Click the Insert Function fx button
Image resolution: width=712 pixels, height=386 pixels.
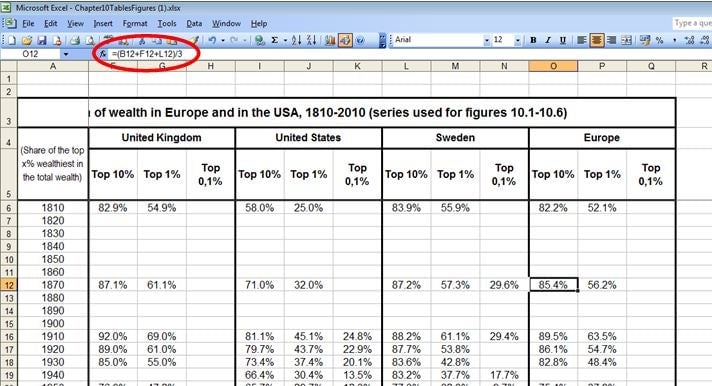click(103, 54)
